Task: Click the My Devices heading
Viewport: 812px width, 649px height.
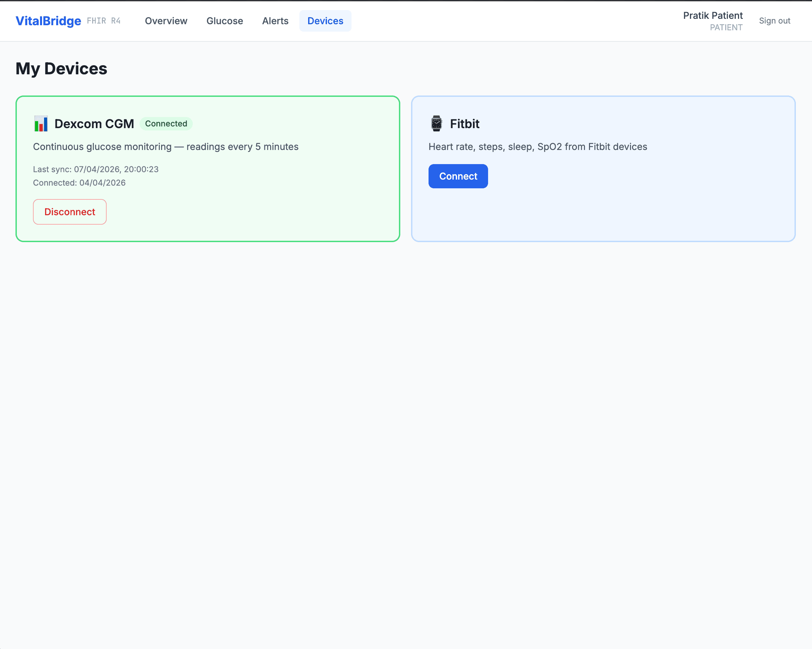Action: pos(62,69)
